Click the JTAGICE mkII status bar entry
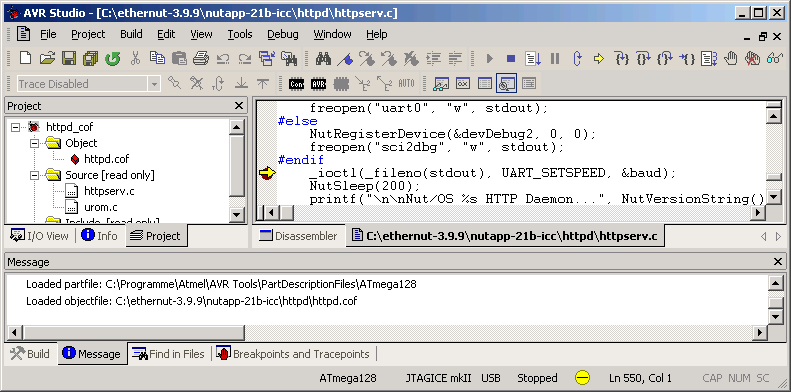Screen dimensions: 791x392 439,378
